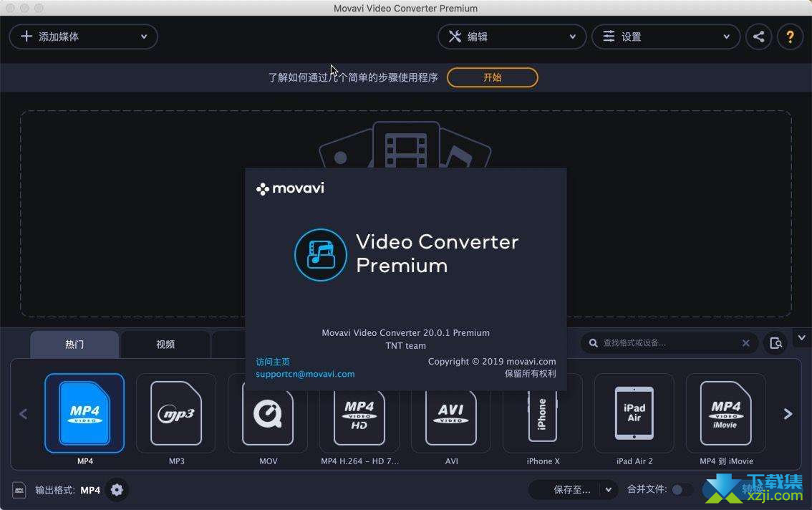Switch to the 视频 video tab
Image resolution: width=812 pixels, height=510 pixels.
165,344
